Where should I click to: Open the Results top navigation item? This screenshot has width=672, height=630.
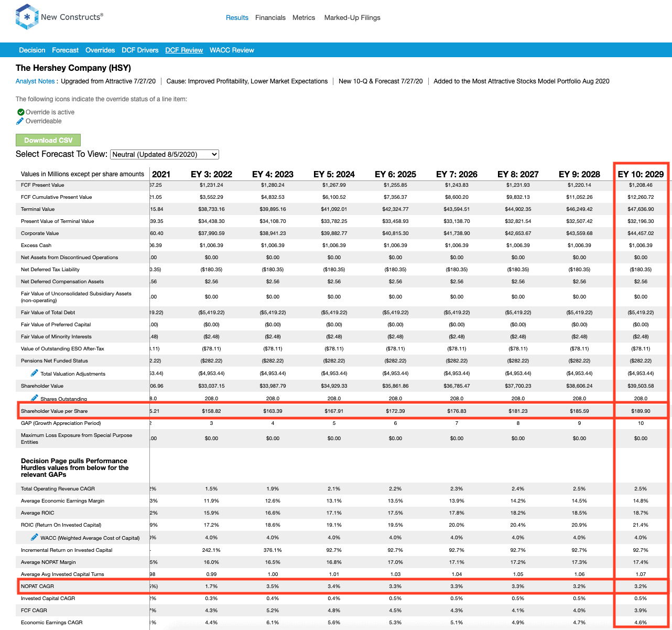point(237,18)
